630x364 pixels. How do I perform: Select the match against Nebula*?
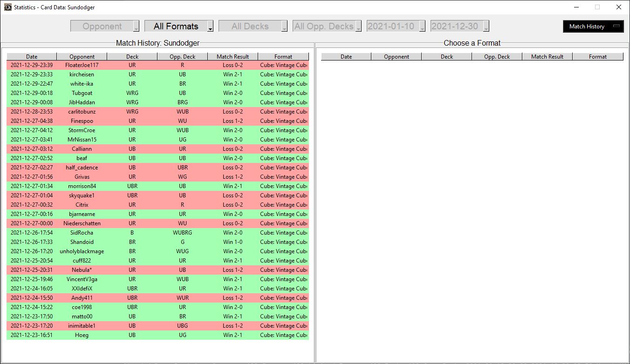click(x=157, y=270)
